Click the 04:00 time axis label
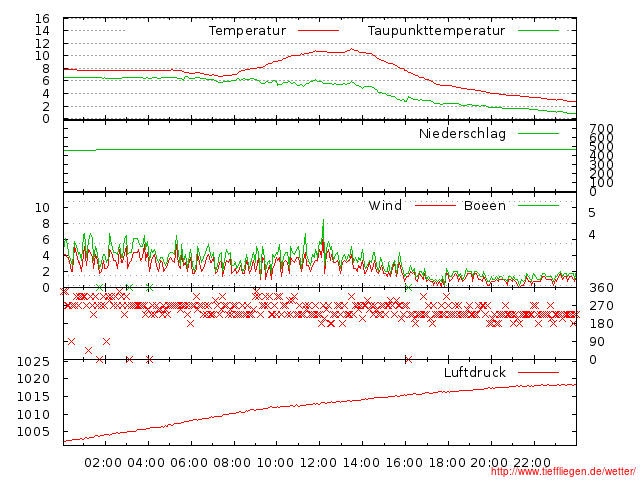The width and height of the screenshot is (640, 480). click(x=146, y=463)
